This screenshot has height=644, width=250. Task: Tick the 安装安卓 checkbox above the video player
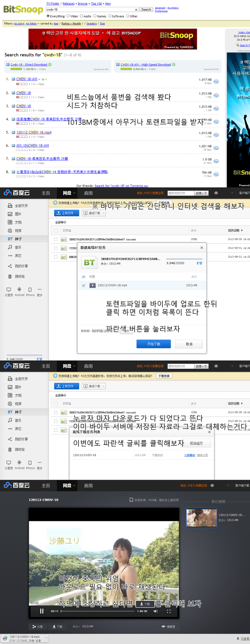click(131, 500)
